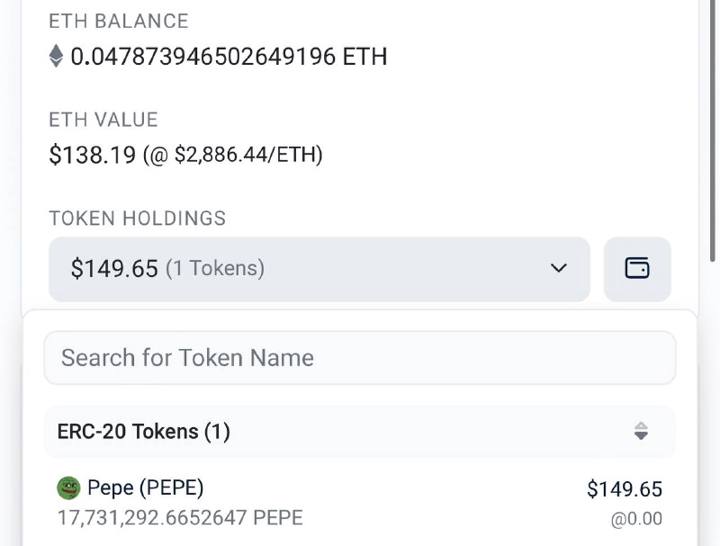Click the @ $2,886.44/ETH price text
Screen dimensions: 720x546
(x=233, y=155)
